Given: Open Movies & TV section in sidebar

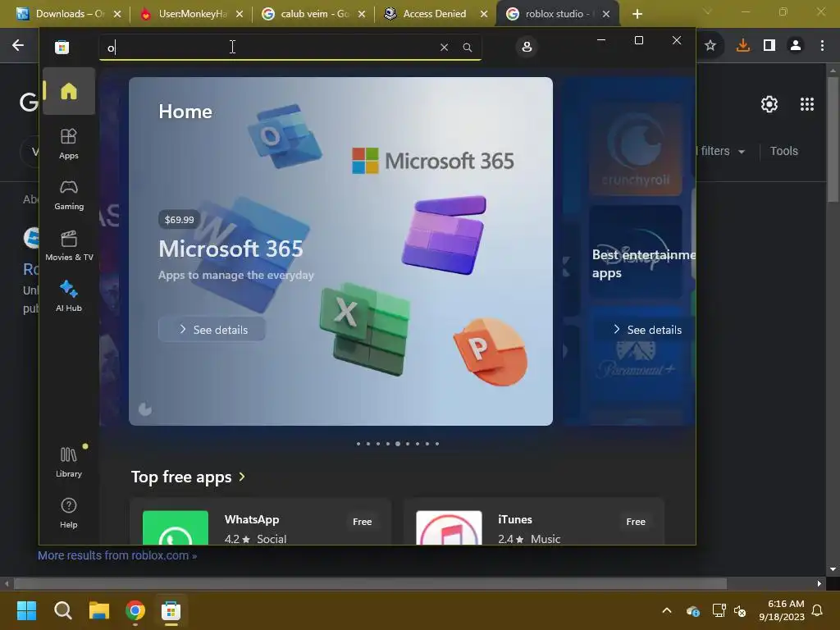Looking at the screenshot, I should point(69,245).
